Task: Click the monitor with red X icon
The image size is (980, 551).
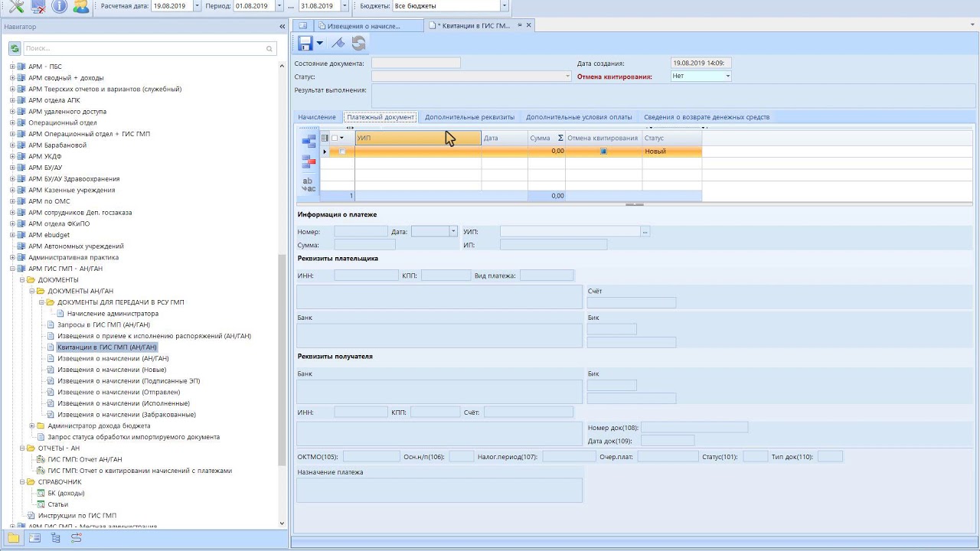Action: 38,6
